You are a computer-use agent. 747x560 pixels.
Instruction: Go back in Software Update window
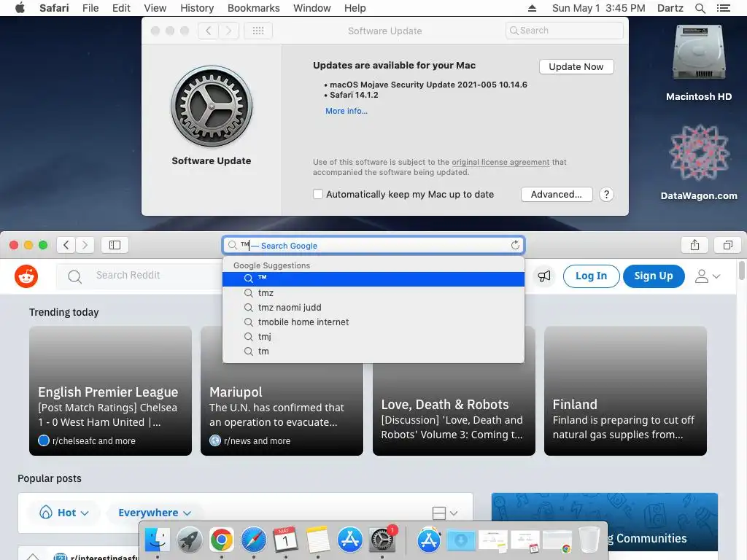pos(208,31)
